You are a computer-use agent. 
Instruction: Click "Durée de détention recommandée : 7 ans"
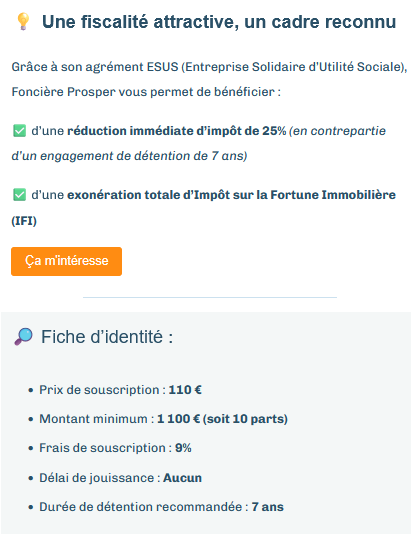pos(161,507)
